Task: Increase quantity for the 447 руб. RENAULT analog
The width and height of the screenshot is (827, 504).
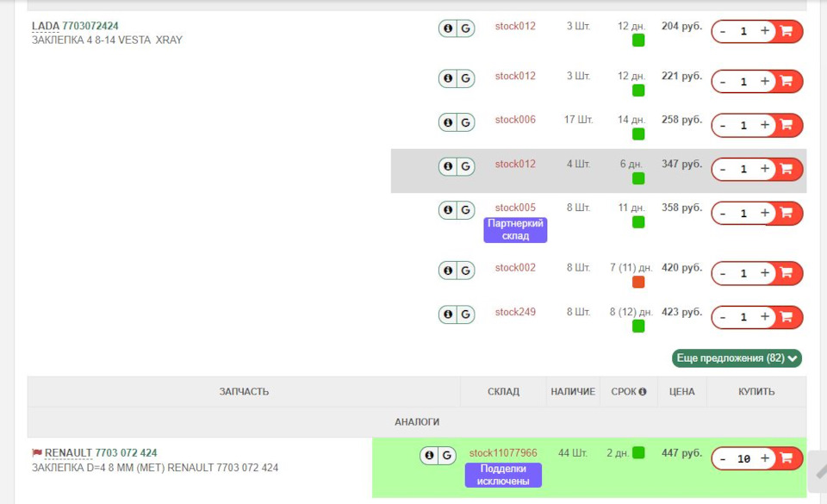Action: (x=765, y=457)
